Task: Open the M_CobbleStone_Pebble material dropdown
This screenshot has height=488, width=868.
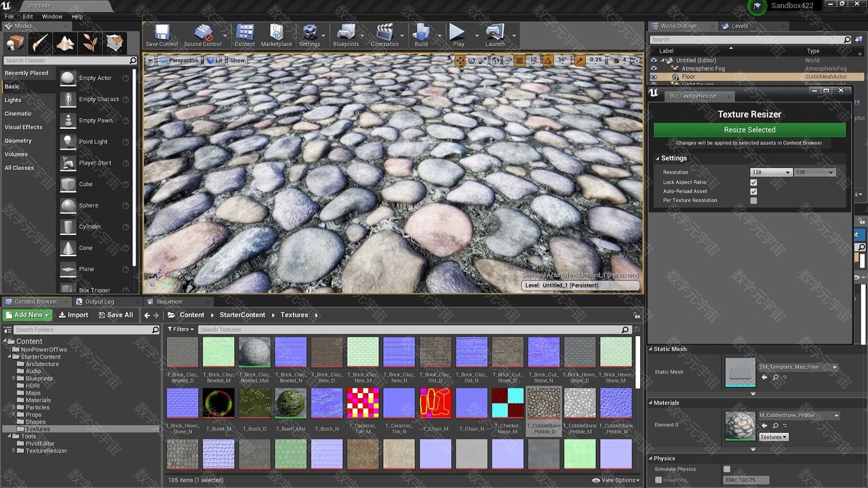Action: [799, 415]
